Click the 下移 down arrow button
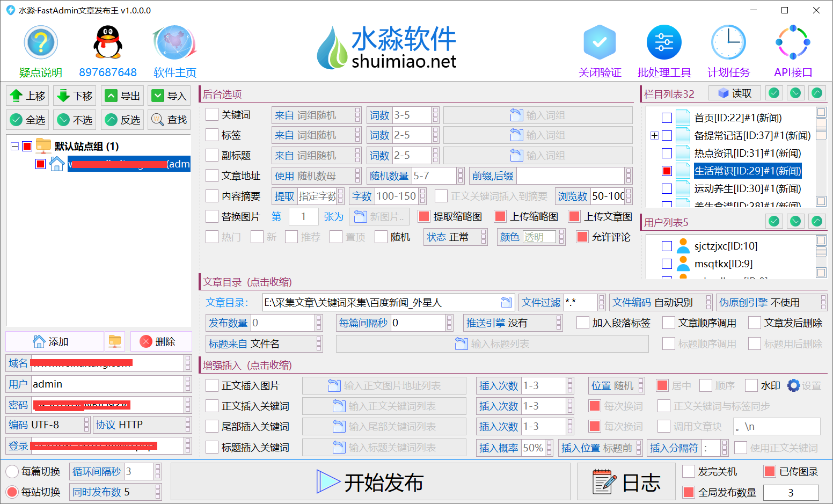The width and height of the screenshot is (833, 504). [x=75, y=96]
